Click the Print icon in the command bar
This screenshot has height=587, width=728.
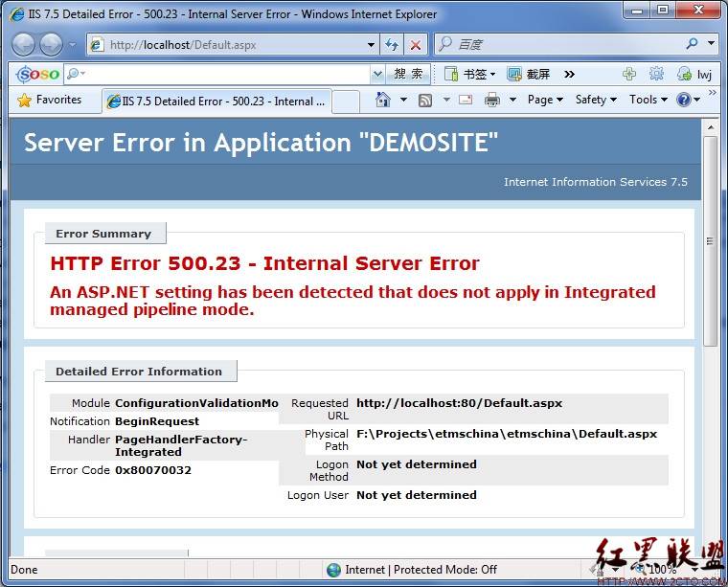click(x=492, y=100)
